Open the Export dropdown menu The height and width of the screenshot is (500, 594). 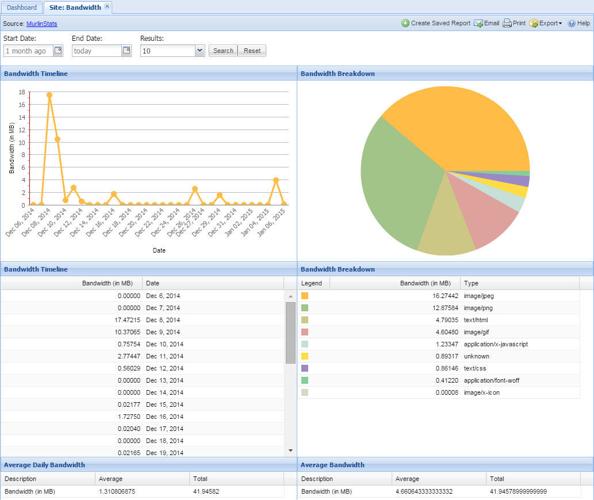pyautogui.click(x=546, y=23)
